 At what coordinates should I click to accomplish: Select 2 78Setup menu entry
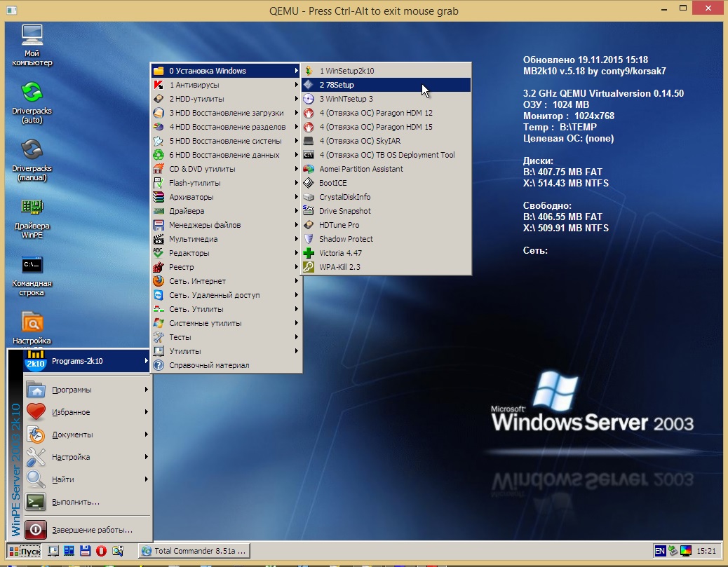(386, 85)
